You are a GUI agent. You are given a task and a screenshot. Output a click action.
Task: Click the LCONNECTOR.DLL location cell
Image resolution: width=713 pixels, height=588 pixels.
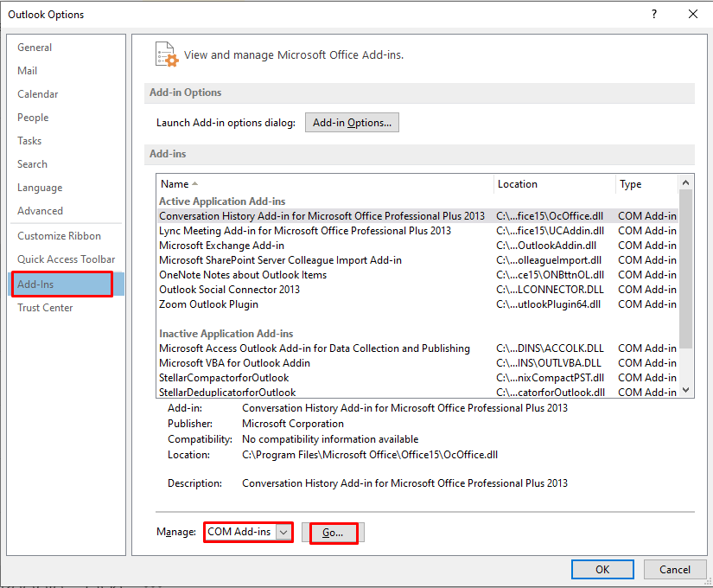550,290
